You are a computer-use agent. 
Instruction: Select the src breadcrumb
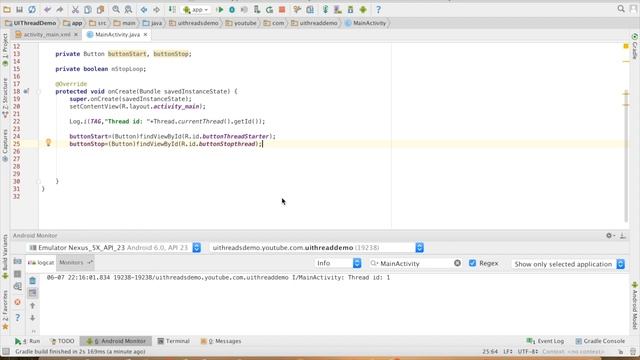98,23
